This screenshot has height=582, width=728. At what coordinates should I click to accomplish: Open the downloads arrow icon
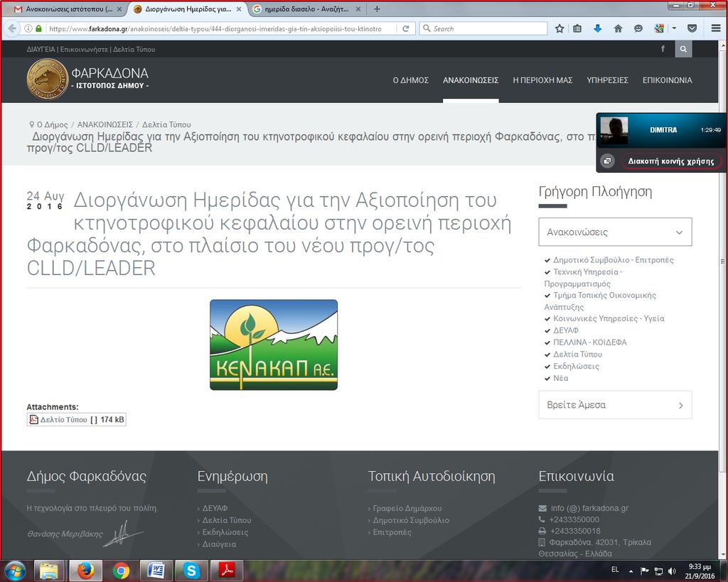click(597, 28)
